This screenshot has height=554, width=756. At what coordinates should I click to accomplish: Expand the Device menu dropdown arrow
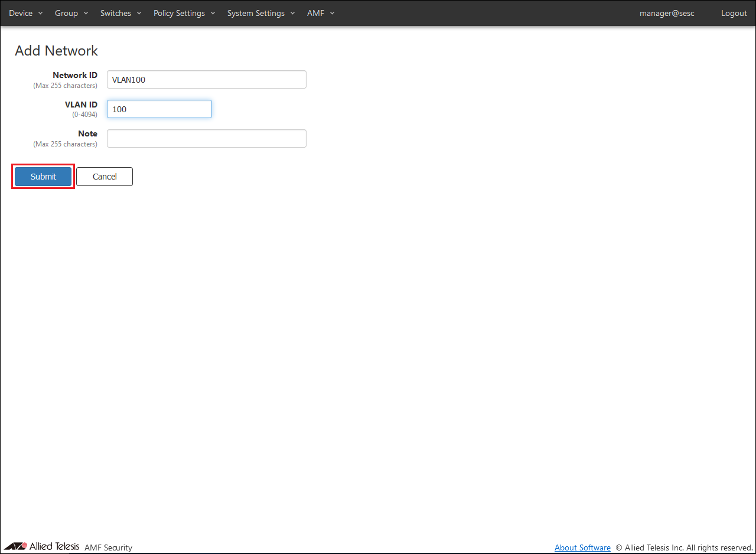41,13
